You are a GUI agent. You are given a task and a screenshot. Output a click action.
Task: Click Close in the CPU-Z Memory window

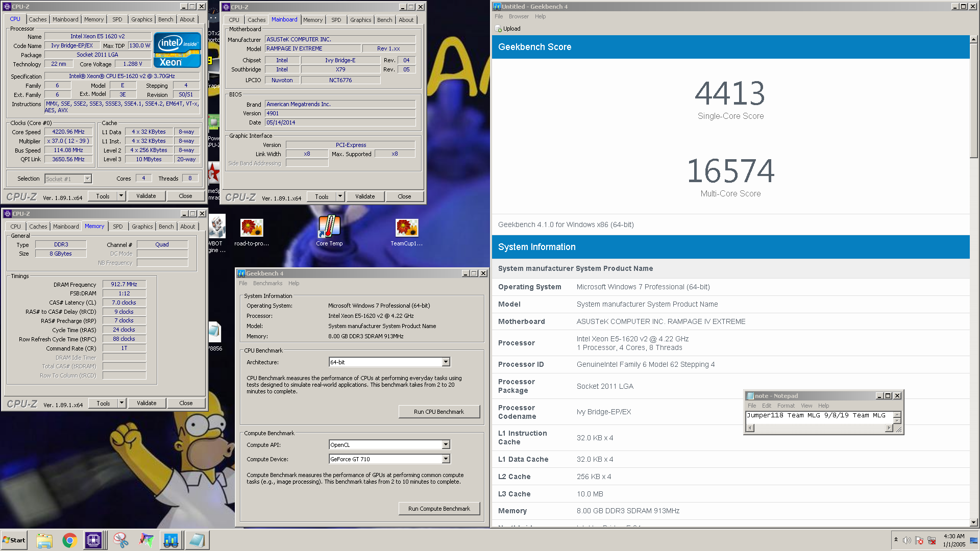pos(186,403)
